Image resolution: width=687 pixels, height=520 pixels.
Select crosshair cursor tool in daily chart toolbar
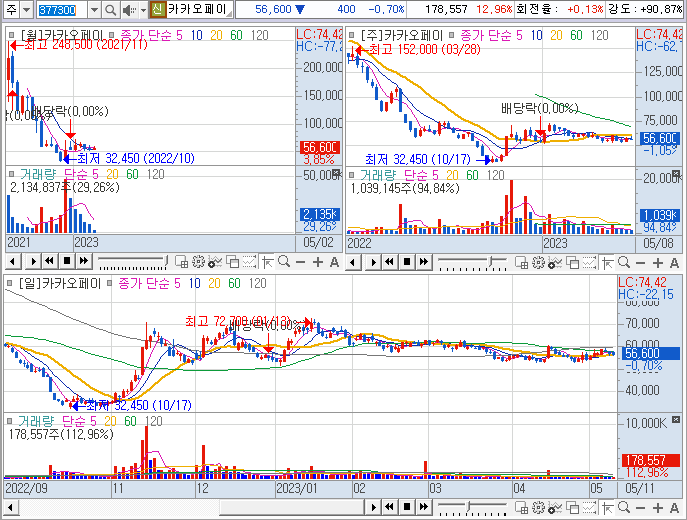(x=608, y=507)
